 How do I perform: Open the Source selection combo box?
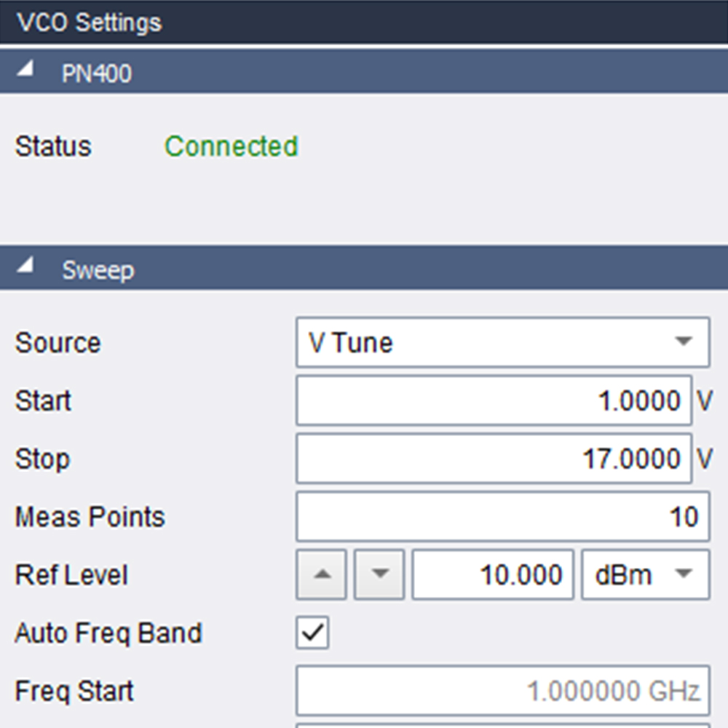502,342
